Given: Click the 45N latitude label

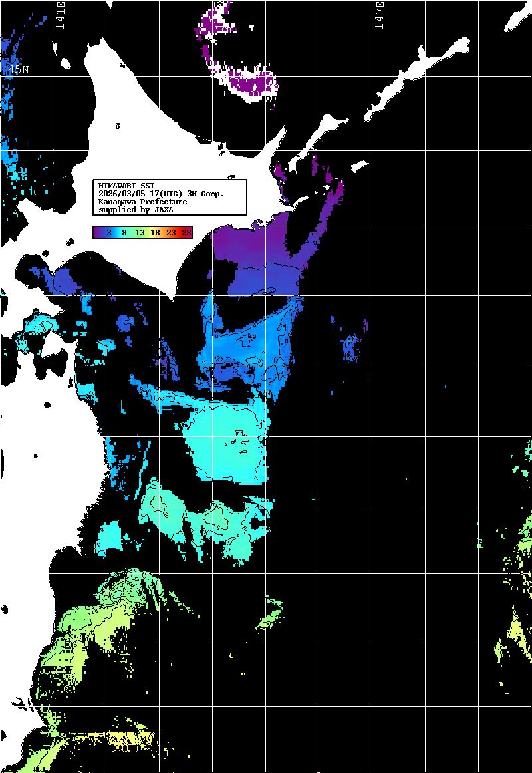Looking at the screenshot, I should coord(17,69).
